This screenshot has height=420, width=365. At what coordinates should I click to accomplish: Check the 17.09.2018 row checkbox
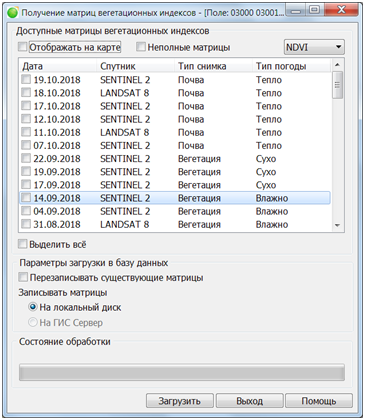[x=26, y=185]
